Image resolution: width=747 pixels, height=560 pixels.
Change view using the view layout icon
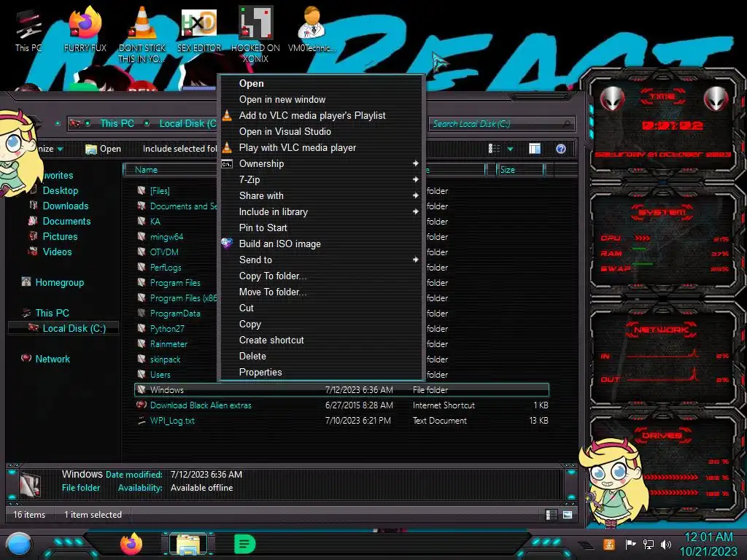[x=494, y=149]
